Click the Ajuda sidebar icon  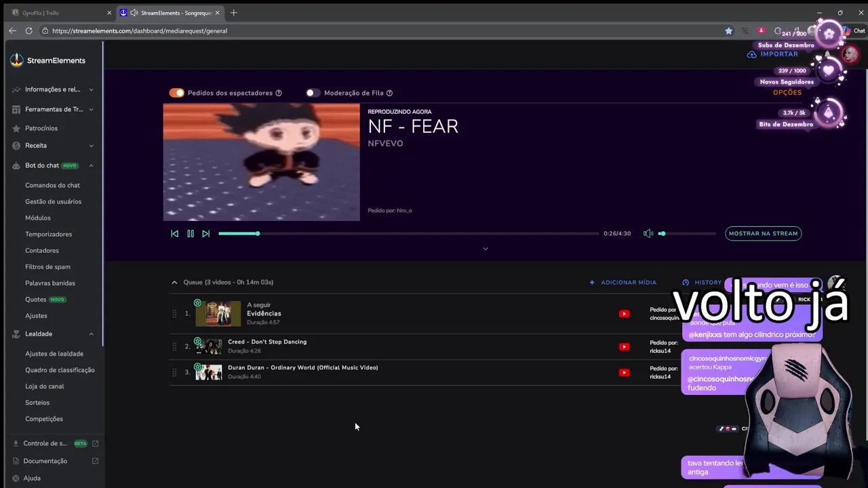(x=16, y=478)
